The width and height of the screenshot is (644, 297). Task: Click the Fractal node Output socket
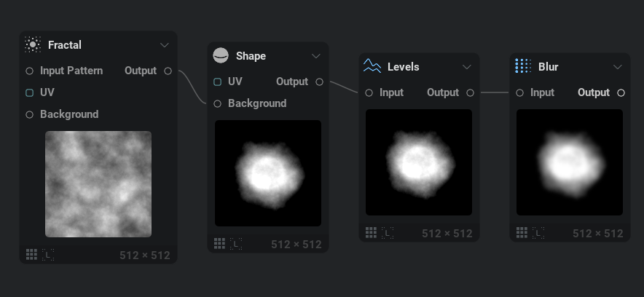(x=168, y=71)
